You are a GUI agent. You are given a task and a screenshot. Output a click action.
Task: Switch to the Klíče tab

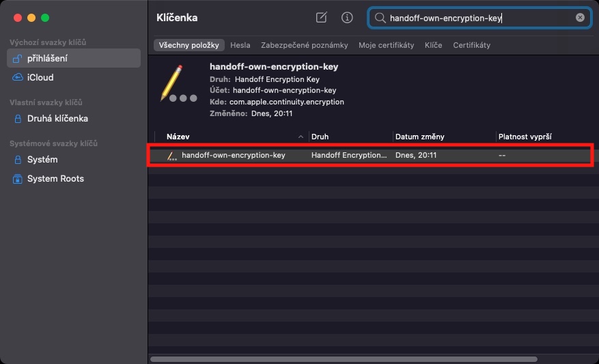click(433, 45)
